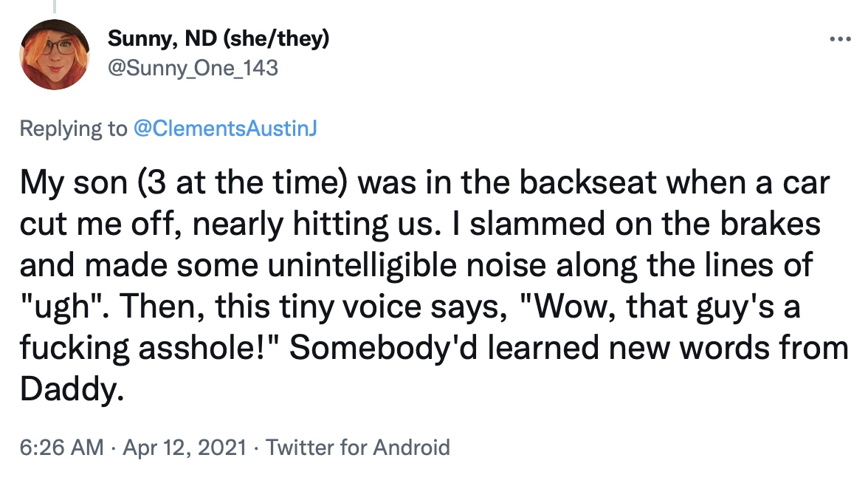The image size is (868, 486).
Task: Click Sunny's round profile avatar
Action: click(x=55, y=55)
